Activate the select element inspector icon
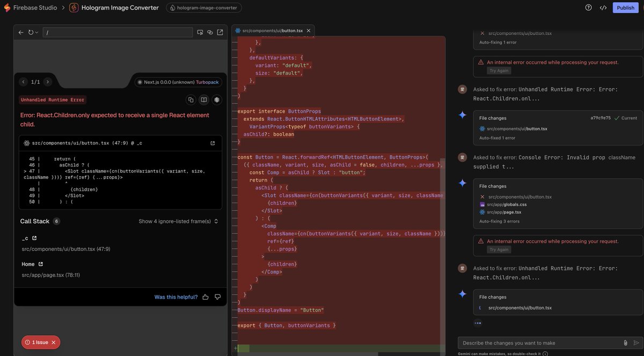This screenshot has height=356, width=644. click(x=200, y=32)
